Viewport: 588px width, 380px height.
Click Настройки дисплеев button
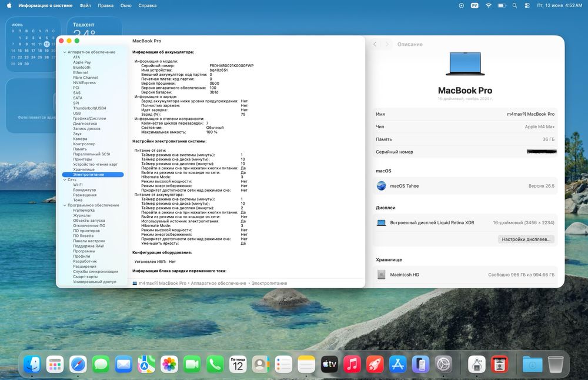point(526,239)
